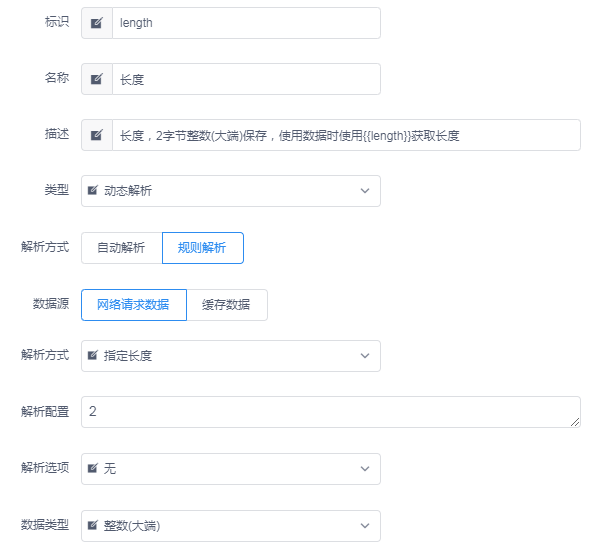Click the edit icon beside 标识 field

97,23
